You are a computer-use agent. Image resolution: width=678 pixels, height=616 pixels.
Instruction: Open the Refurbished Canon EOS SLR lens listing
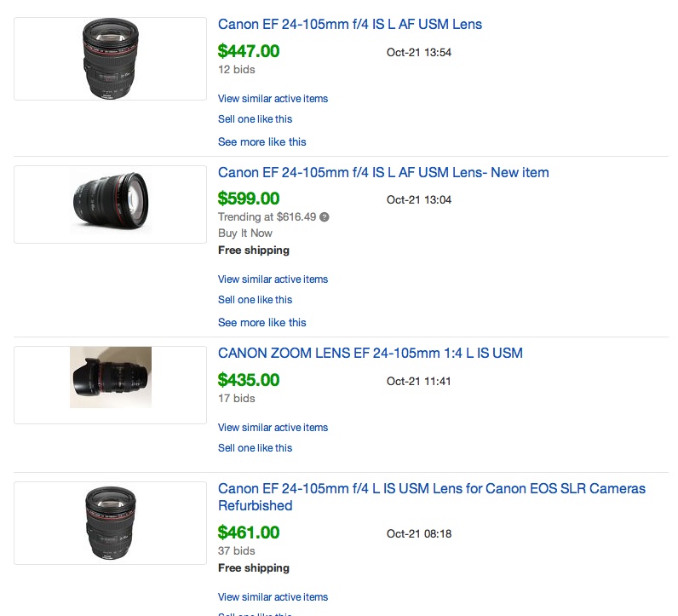tap(432, 497)
